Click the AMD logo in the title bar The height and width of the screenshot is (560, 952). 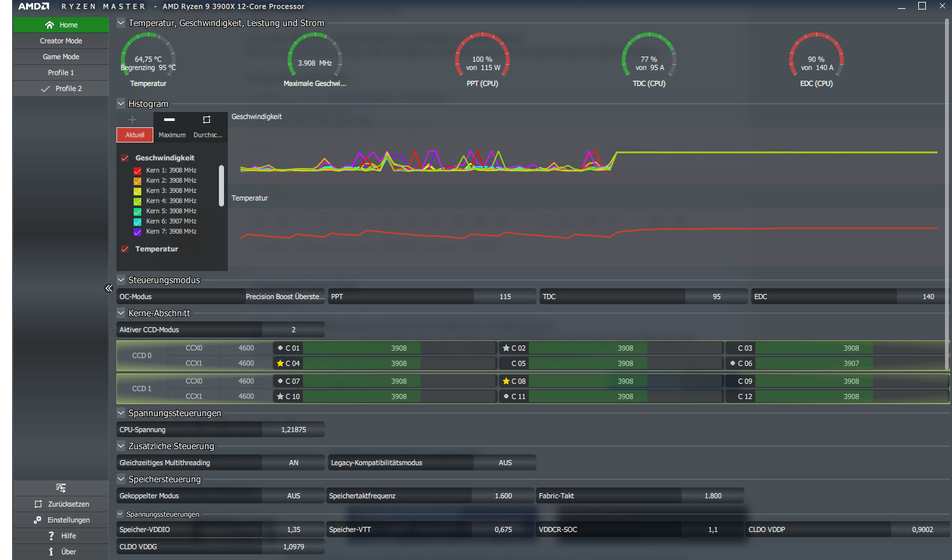coord(33,6)
